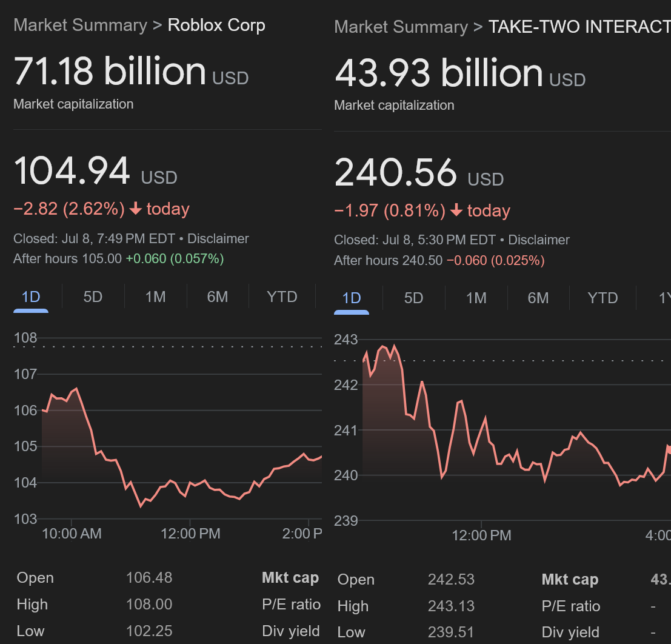Click Roblox share price 104.94
671x644 pixels.
(72, 171)
